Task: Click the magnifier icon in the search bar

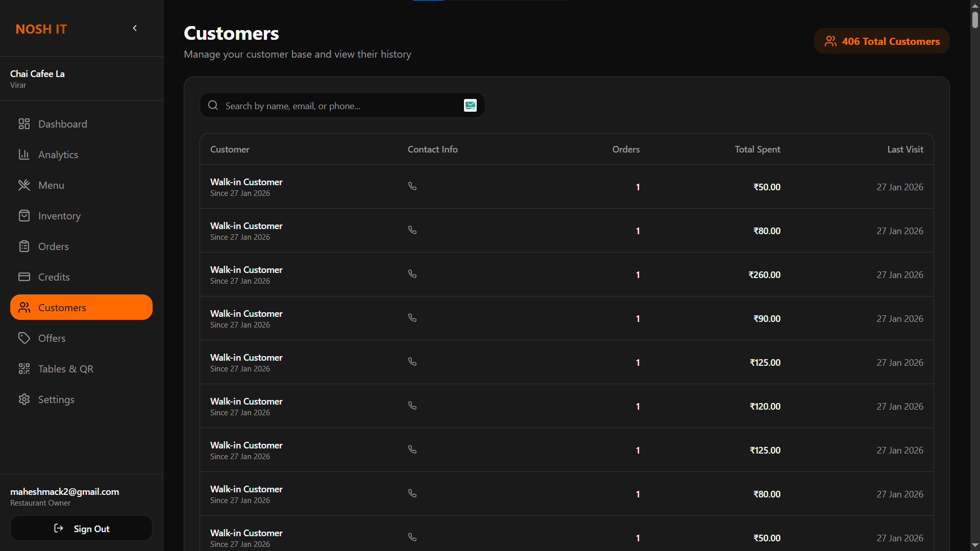Action: tap(212, 105)
